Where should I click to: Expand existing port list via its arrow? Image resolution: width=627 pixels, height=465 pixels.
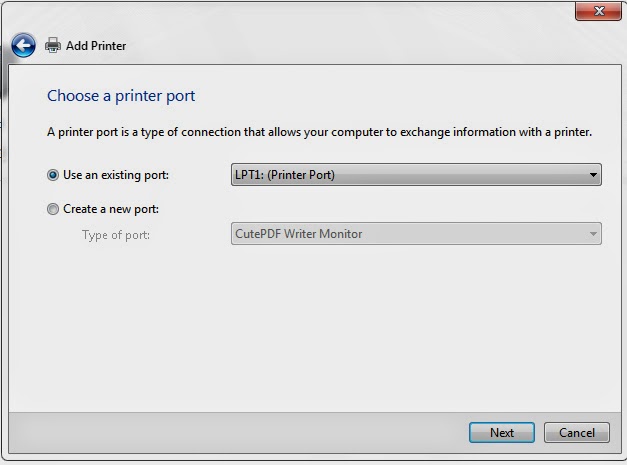[593, 175]
